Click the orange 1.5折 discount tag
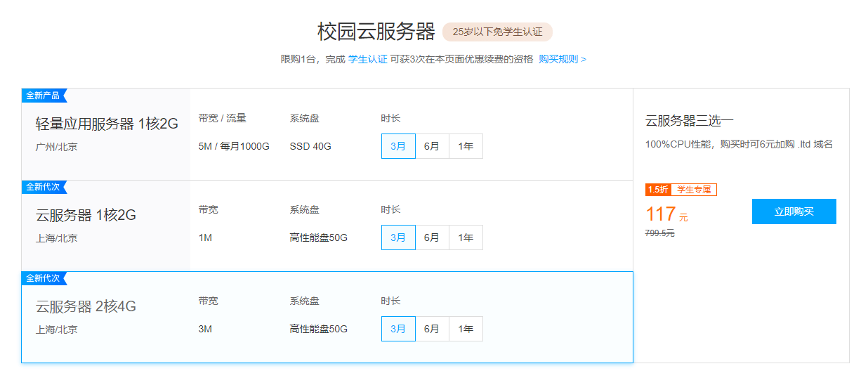The image size is (868, 378). 658,190
